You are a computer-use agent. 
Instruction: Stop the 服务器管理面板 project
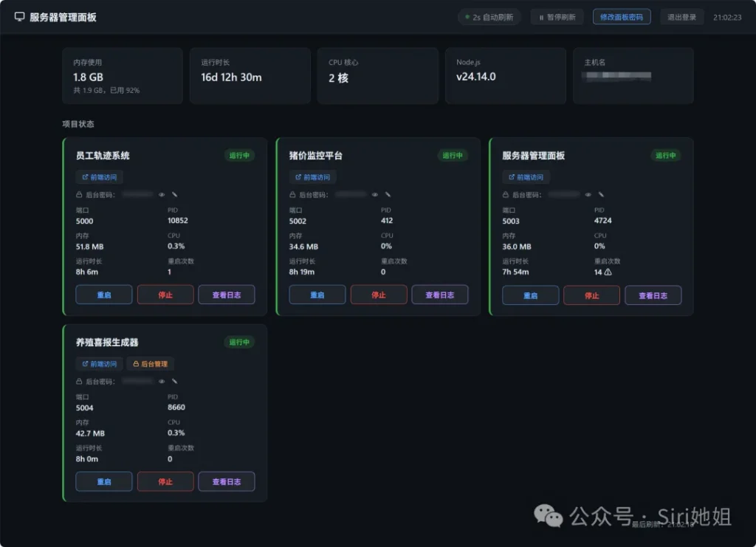(x=592, y=295)
